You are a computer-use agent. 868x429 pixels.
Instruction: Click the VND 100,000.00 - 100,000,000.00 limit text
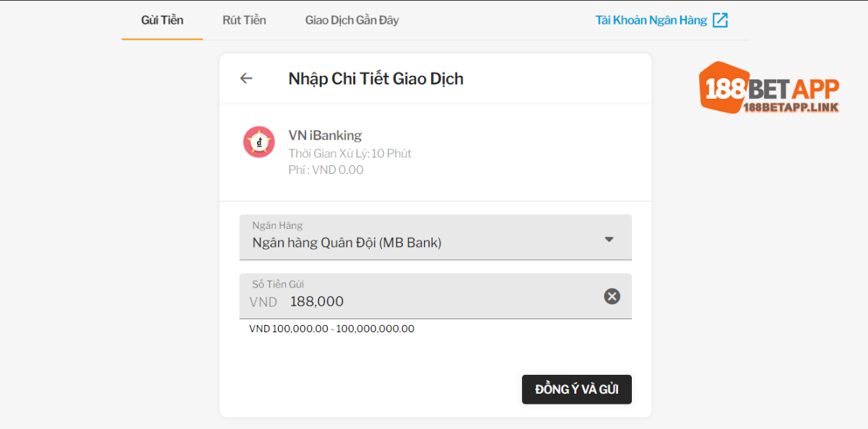click(x=331, y=329)
